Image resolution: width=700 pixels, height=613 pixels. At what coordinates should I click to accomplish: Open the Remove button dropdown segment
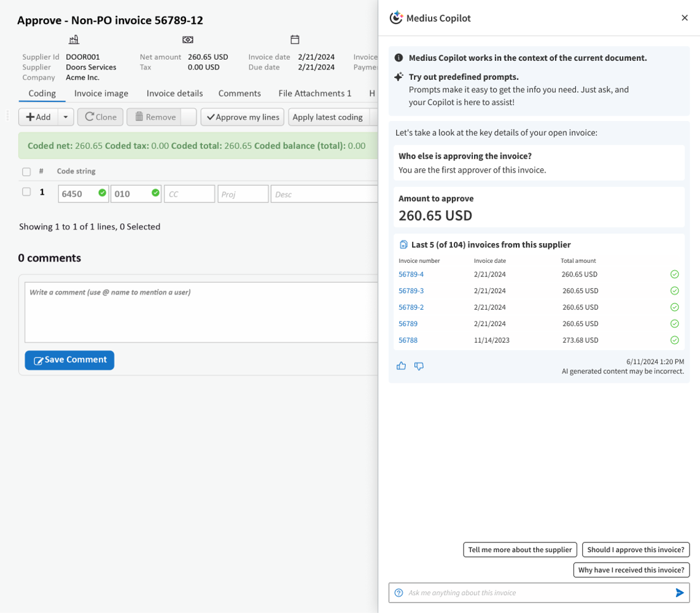pyautogui.click(x=189, y=117)
